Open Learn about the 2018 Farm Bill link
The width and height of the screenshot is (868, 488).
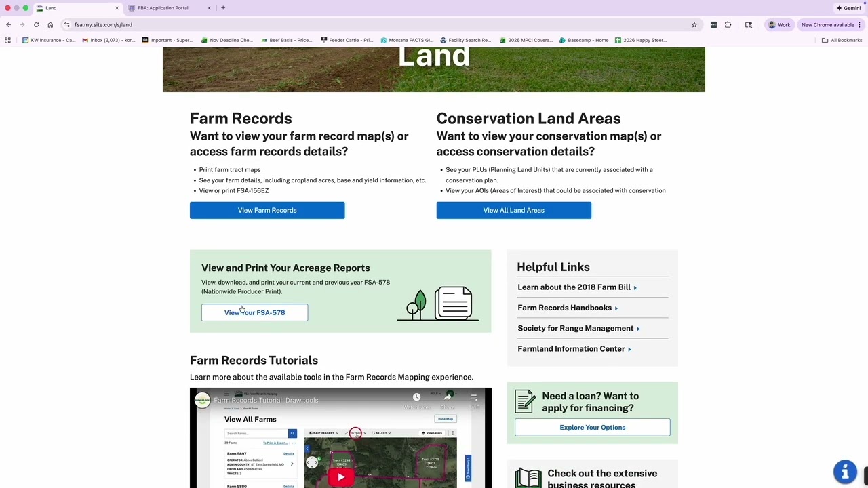click(577, 287)
